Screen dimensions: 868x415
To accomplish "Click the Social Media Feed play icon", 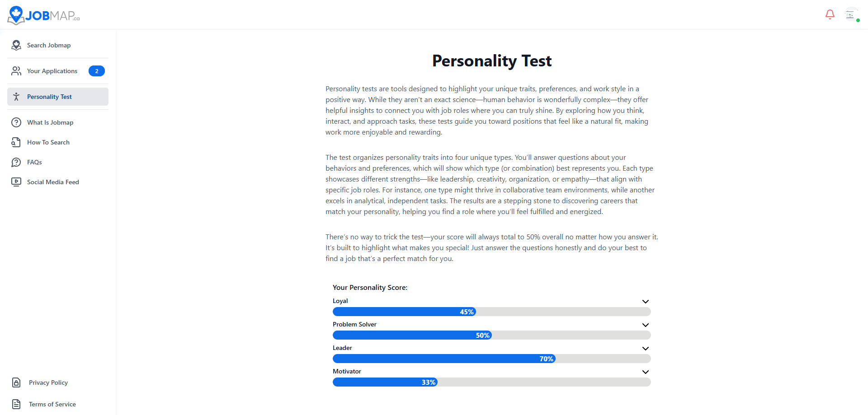I will [x=16, y=182].
